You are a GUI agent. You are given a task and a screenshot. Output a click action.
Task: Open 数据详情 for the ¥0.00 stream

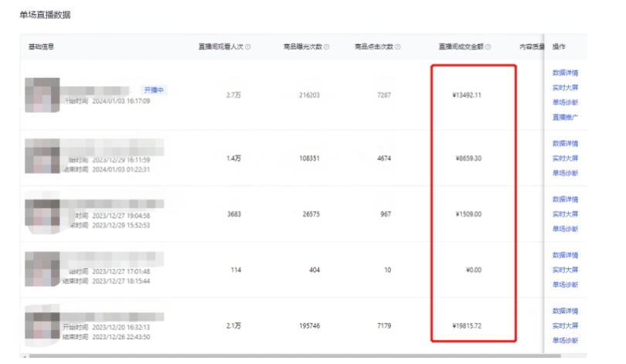point(565,255)
